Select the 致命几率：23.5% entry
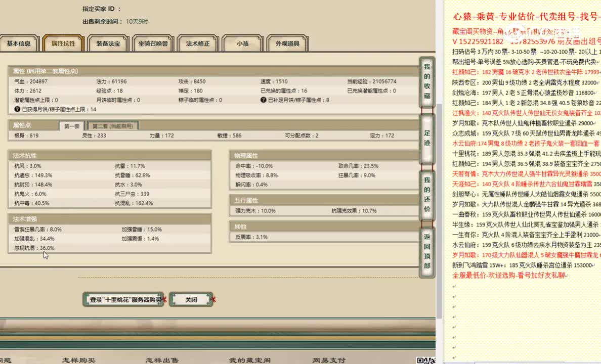The width and height of the screenshot is (601, 364). coord(358,166)
